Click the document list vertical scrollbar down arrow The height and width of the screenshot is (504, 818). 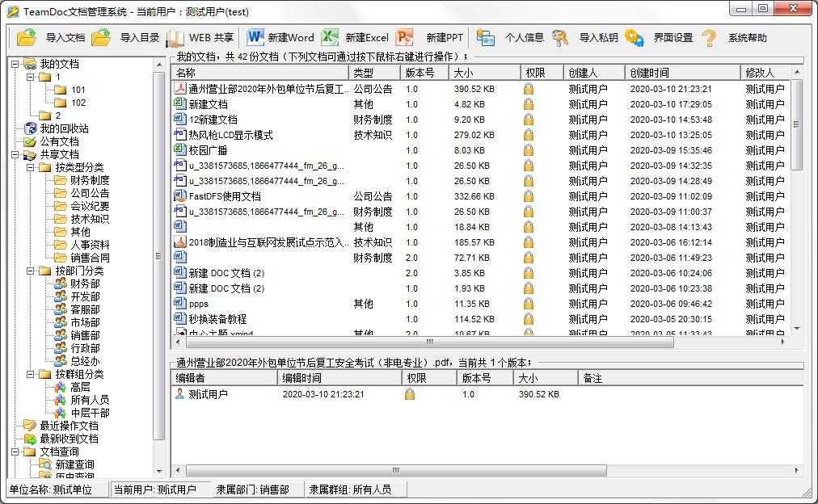798,329
